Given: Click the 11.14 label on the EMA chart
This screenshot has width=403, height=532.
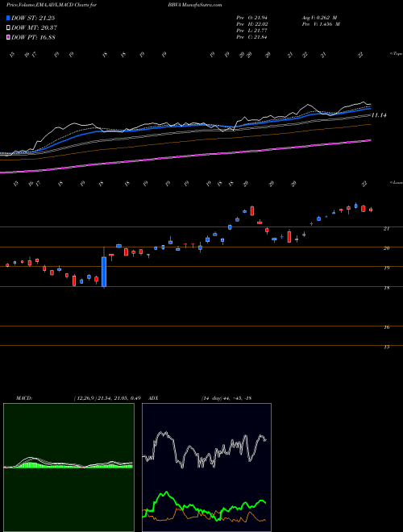Looking at the screenshot, I should (380, 115).
